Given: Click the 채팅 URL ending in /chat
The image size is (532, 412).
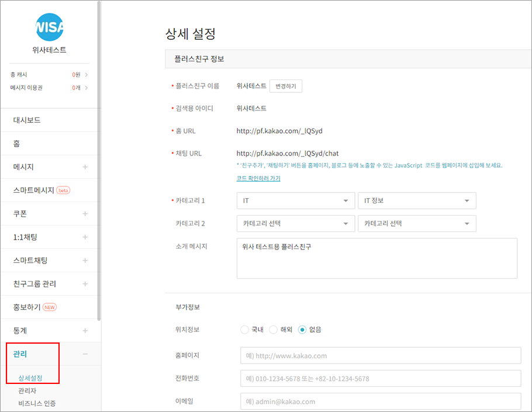Looking at the screenshot, I should [288, 153].
